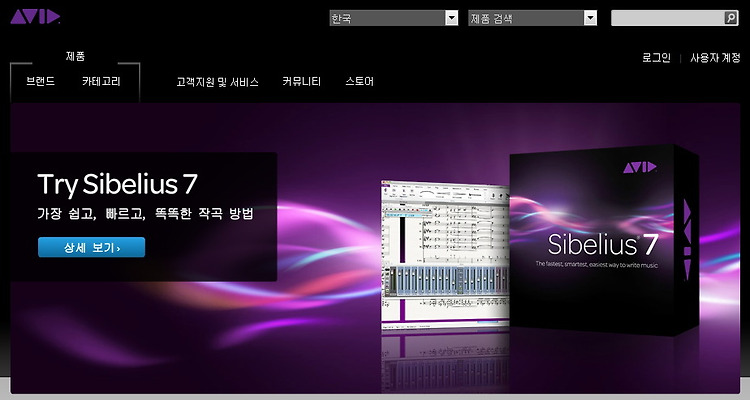Click the Try Sibelius 7 headline
Viewport: 750px width, 400px height.
pyautogui.click(x=118, y=184)
